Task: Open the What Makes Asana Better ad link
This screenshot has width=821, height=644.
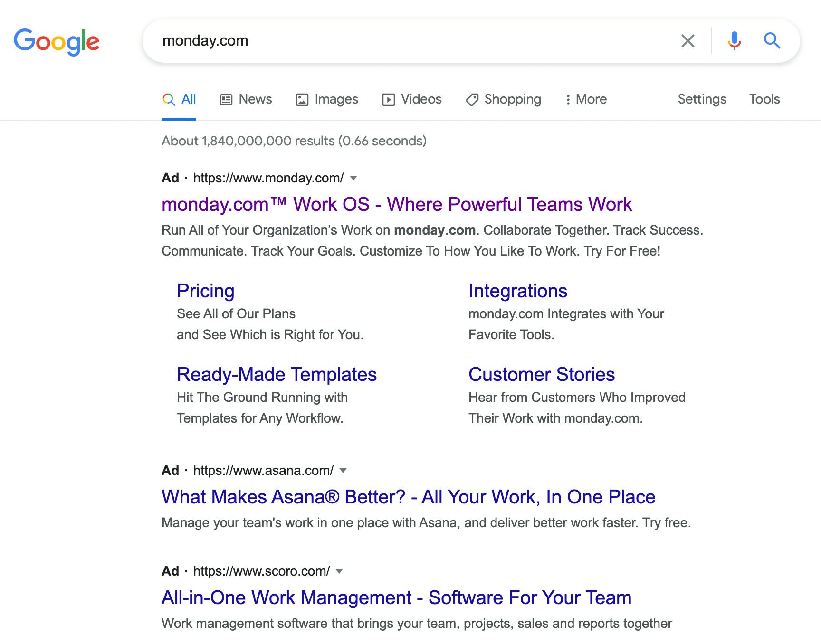Action: pos(408,497)
